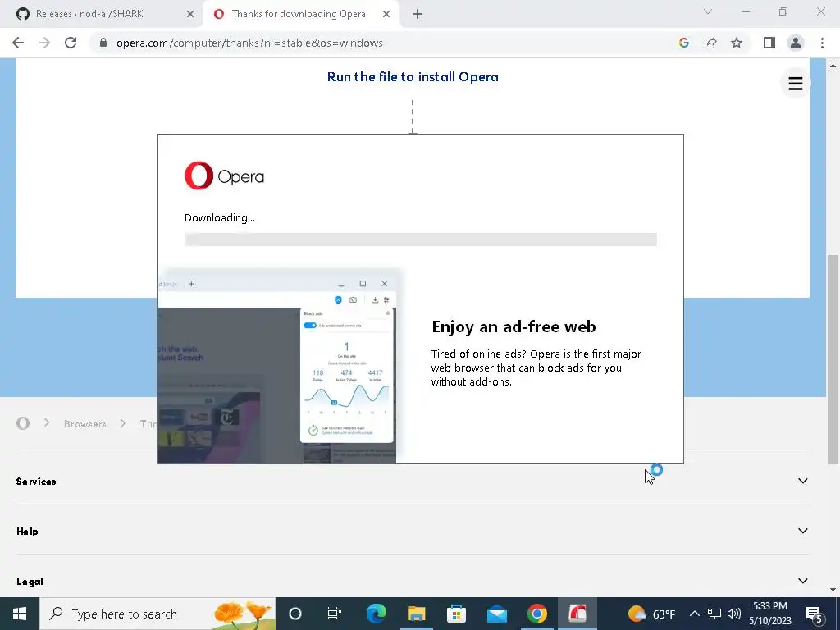Image resolution: width=840 pixels, height=630 pixels.
Task: Switch to Chrome on the taskbar
Action: (536, 614)
